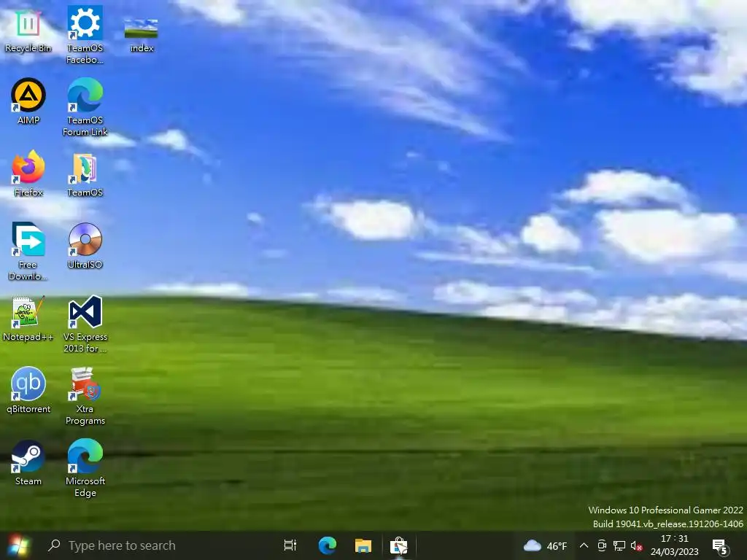Launch Firefox from the desktop
The image size is (747, 560).
pos(28,174)
